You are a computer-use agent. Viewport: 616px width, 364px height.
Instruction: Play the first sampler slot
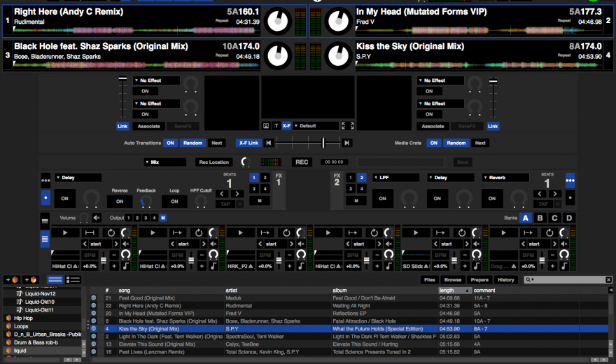[x=65, y=232]
